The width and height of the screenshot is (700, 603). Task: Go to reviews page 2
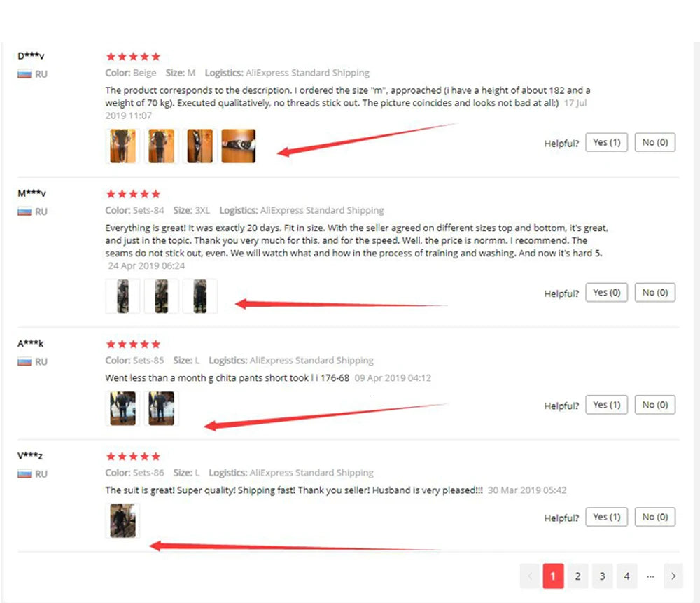tap(577, 576)
